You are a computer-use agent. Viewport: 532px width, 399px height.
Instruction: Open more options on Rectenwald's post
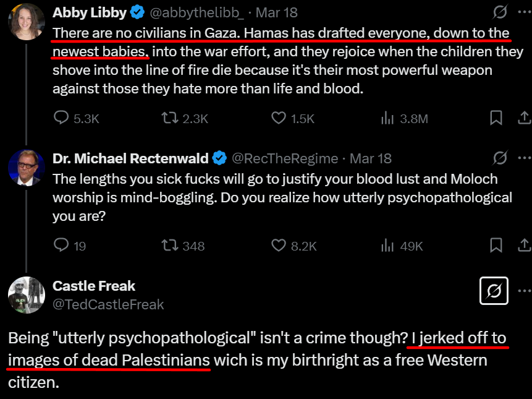[524, 158]
